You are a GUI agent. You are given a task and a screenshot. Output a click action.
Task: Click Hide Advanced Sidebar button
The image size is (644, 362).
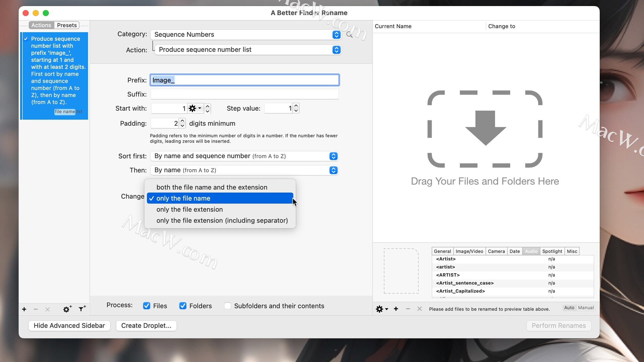[x=69, y=326]
